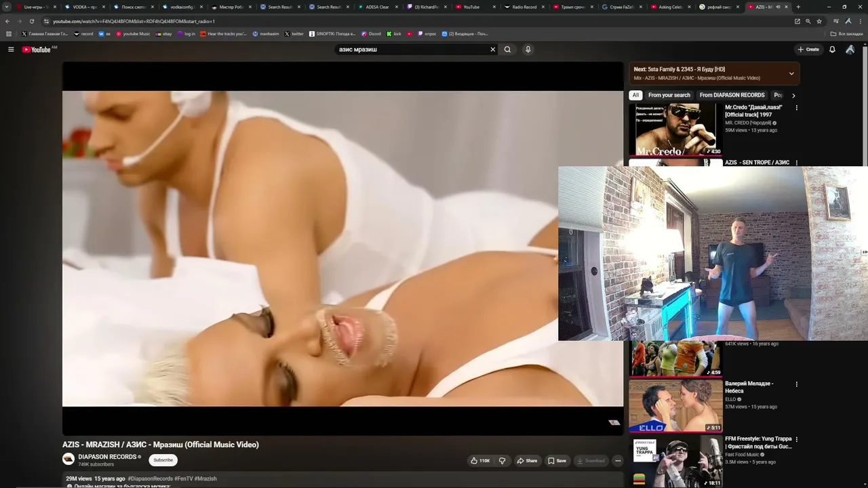This screenshot has height=488, width=868.
Task: Select 'From your search' filter chip
Action: [669, 96]
